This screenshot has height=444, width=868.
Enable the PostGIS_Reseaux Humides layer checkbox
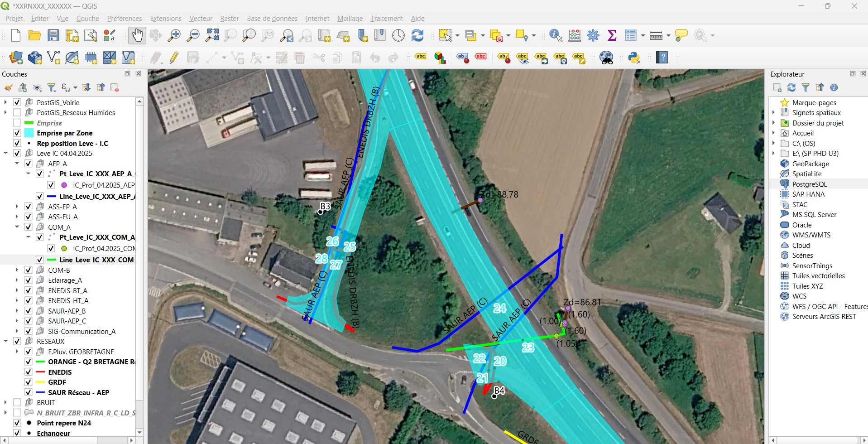click(x=17, y=112)
